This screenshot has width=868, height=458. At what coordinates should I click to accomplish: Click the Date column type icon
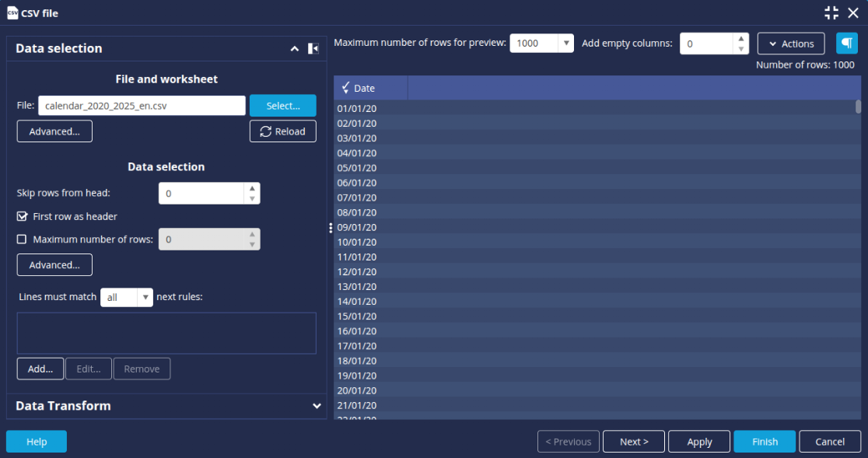345,88
